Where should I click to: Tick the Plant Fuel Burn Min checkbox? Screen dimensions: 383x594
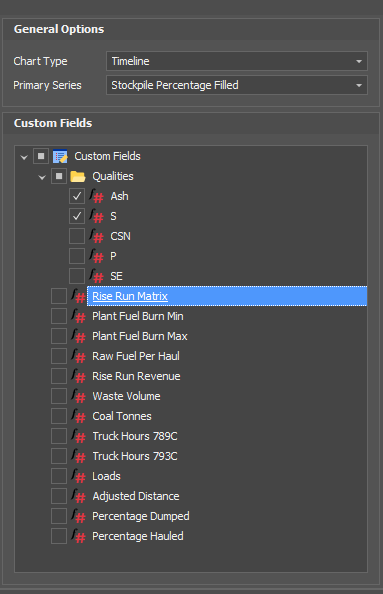(59, 316)
